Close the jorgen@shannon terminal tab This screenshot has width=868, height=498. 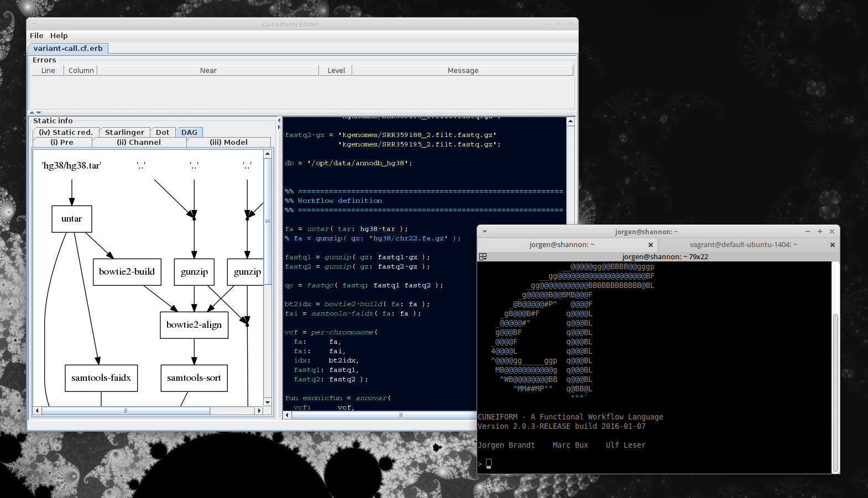tap(651, 245)
